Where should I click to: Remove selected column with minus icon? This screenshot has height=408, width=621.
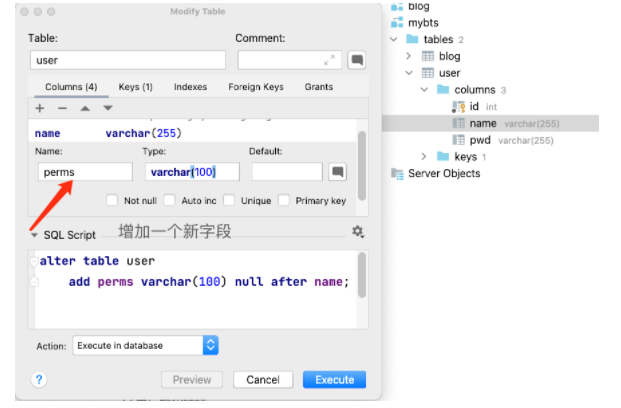62,108
